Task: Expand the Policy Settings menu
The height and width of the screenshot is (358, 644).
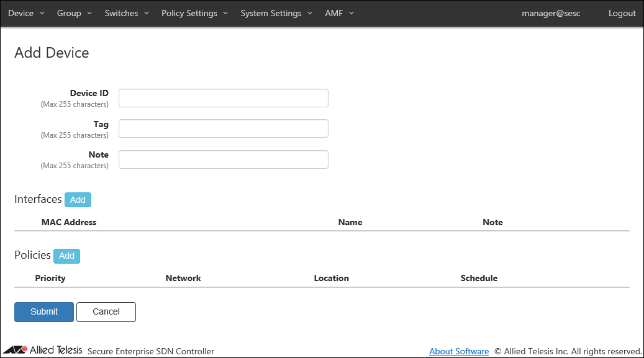Action: point(194,13)
